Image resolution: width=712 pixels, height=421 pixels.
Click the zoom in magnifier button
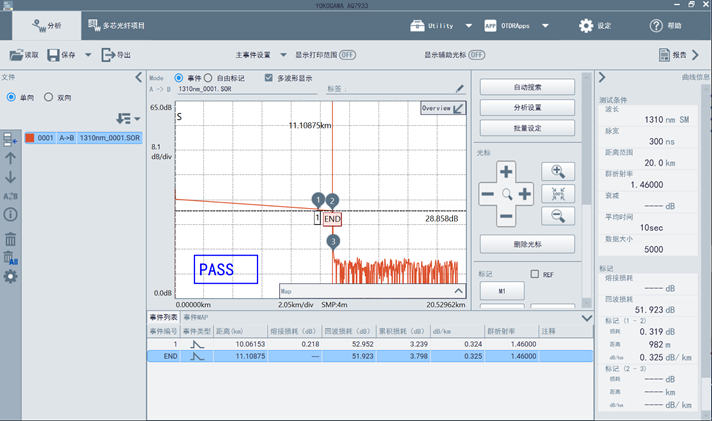coord(558,171)
